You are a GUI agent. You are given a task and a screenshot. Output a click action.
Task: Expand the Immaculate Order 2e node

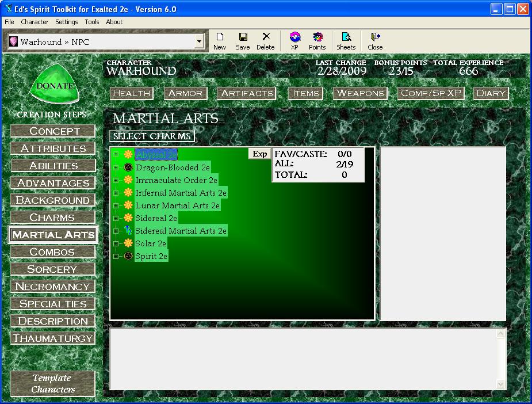coord(116,180)
